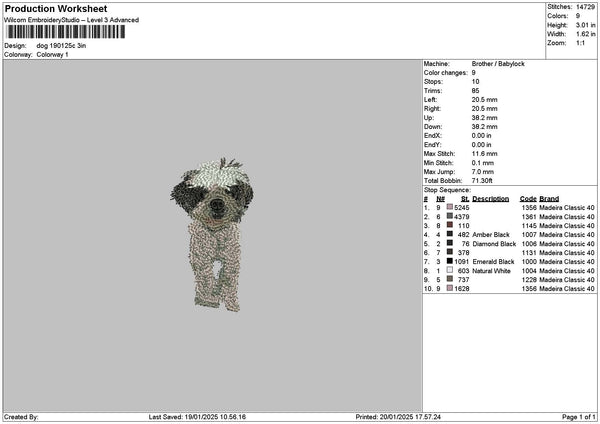Click the 'Code' column header
Viewport: 600px width, 424px height.
click(528, 199)
